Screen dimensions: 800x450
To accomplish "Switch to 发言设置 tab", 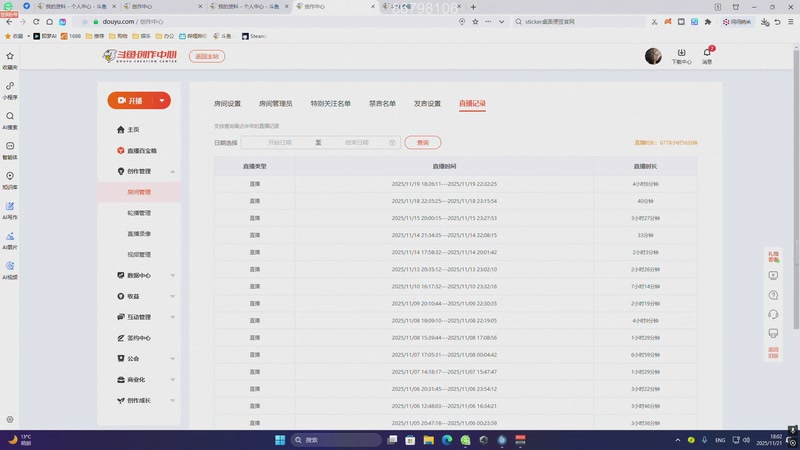I will point(427,104).
